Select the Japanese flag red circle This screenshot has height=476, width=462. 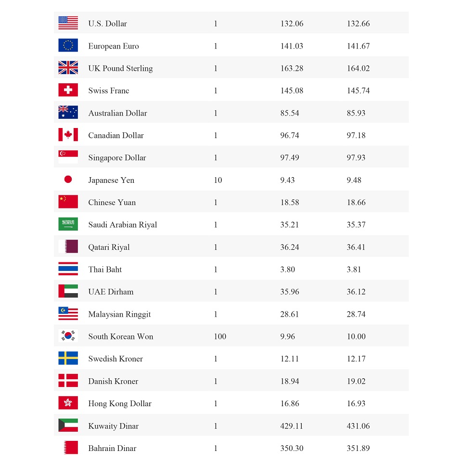pyautogui.click(x=68, y=180)
